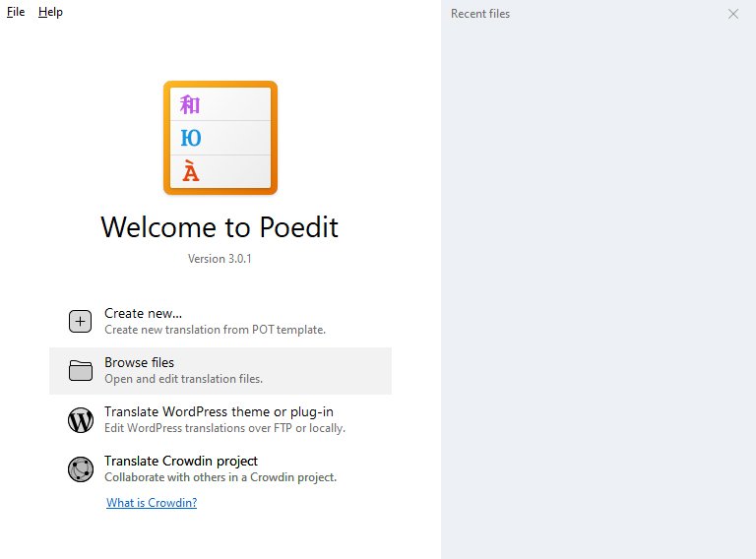Click the "Recent files" header label
The height and width of the screenshot is (559, 756).
coord(480,14)
